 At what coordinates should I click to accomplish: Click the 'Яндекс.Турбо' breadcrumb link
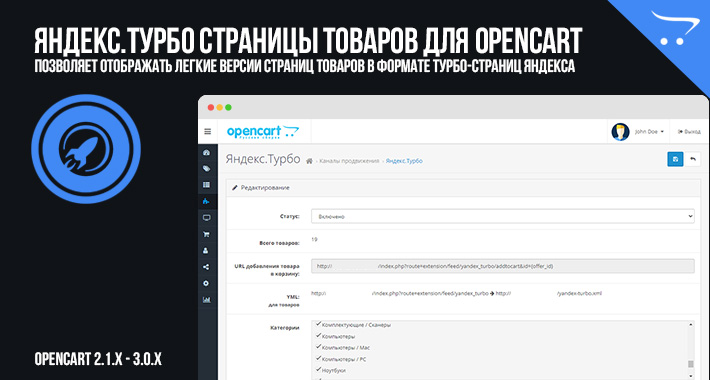click(404, 161)
